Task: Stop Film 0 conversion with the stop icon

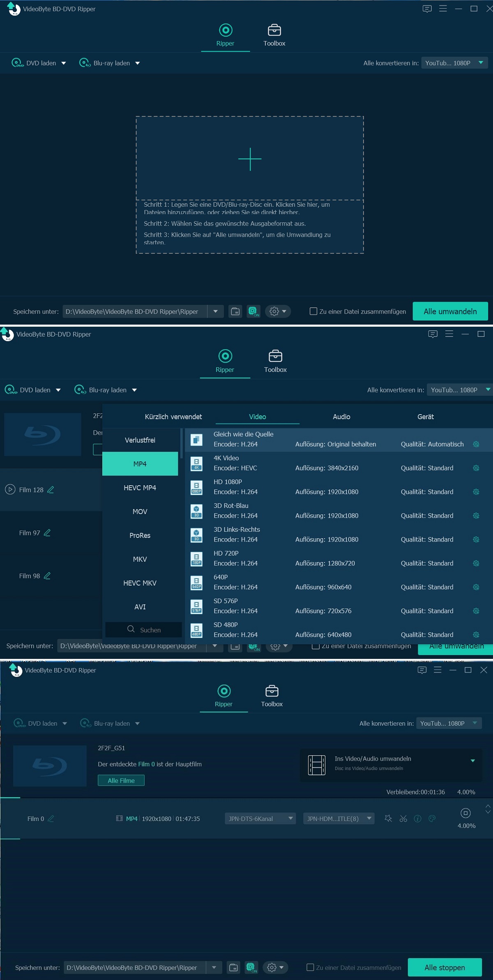Action: pyautogui.click(x=465, y=813)
